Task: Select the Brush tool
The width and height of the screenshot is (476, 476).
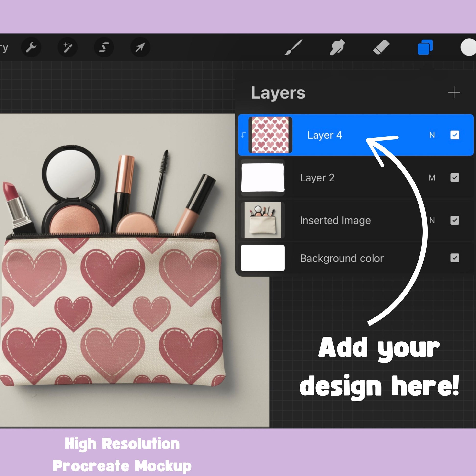Action: coord(294,47)
